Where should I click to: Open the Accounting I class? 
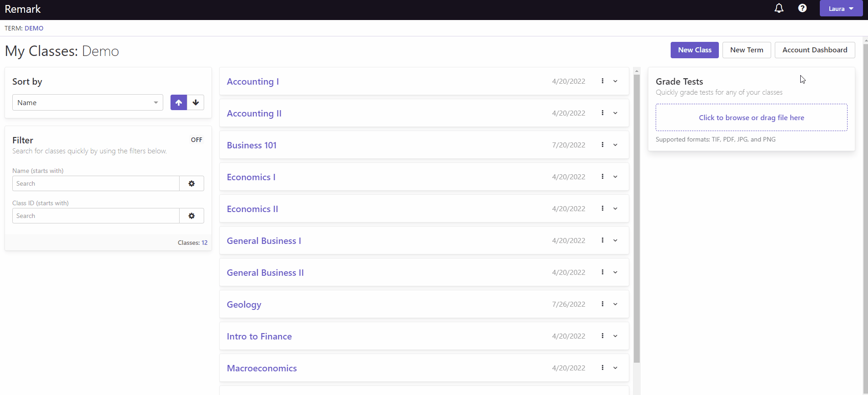(x=253, y=81)
